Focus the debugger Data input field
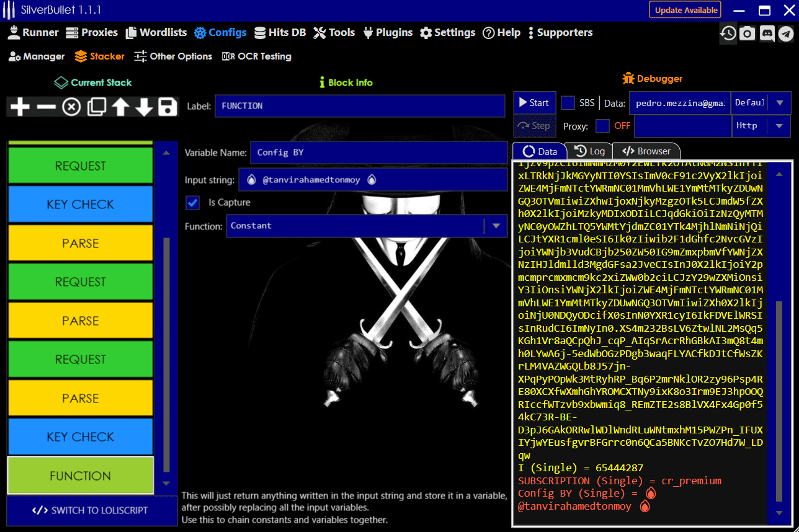The height and width of the screenshot is (532, 799). (680, 103)
